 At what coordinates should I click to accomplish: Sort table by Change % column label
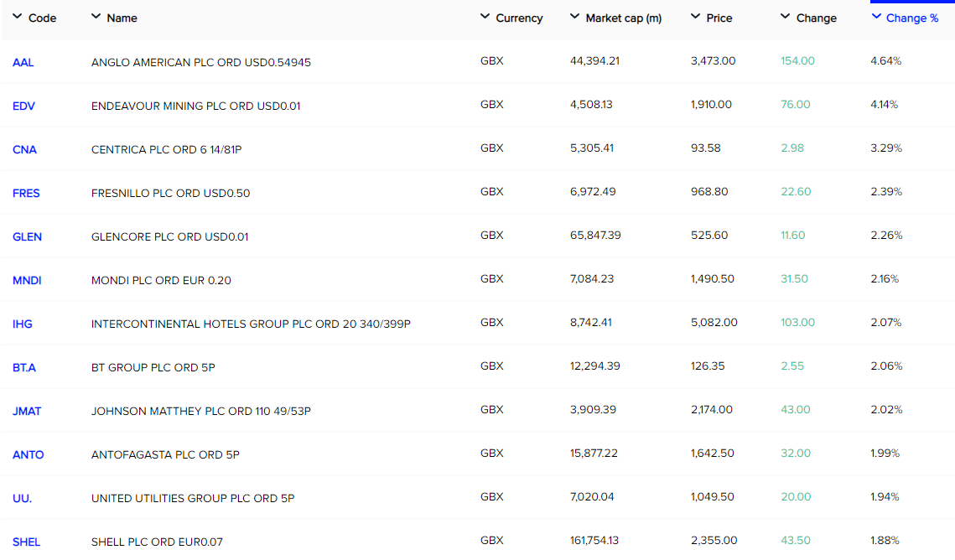911,18
